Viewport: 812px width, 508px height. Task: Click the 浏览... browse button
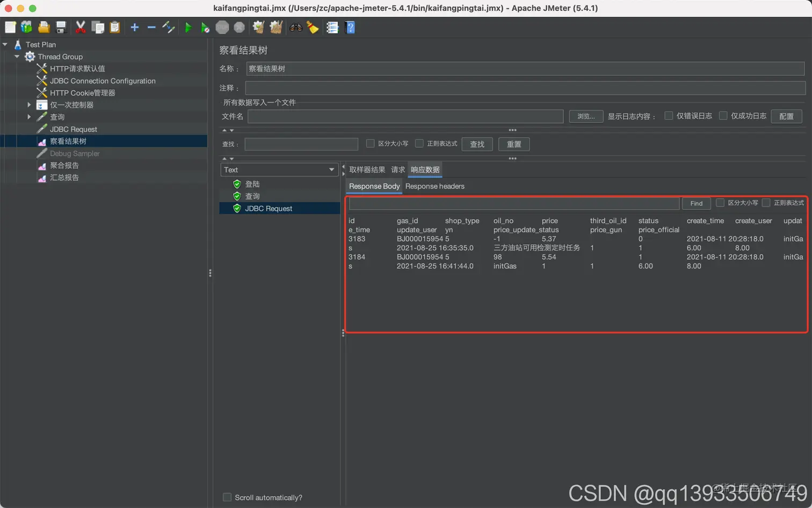click(586, 116)
